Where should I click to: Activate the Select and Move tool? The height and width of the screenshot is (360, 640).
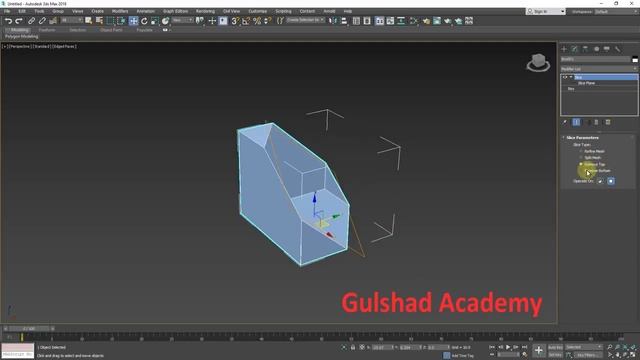(133, 21)
